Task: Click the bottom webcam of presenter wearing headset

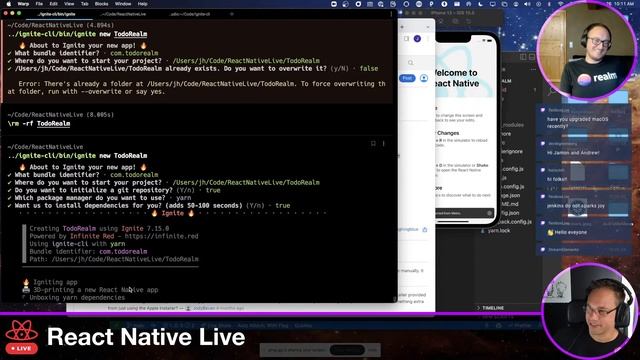Action: click(x=590, y=311)
